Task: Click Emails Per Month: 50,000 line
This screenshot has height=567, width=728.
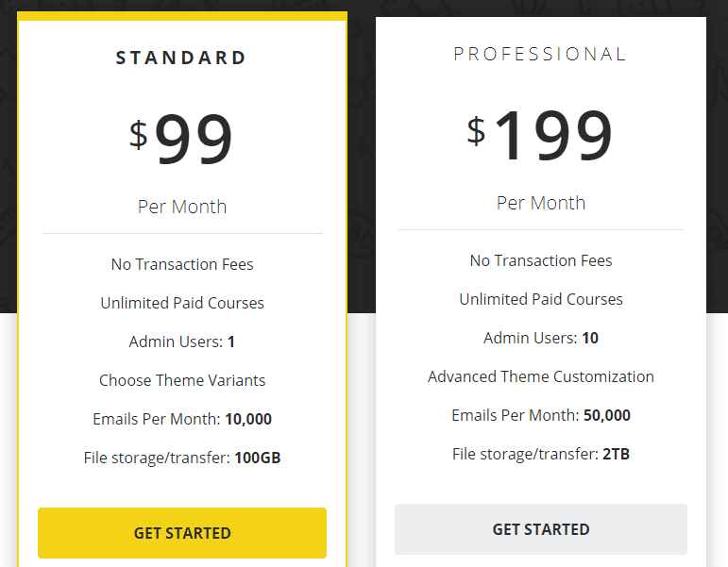Action: coord(541,415)
